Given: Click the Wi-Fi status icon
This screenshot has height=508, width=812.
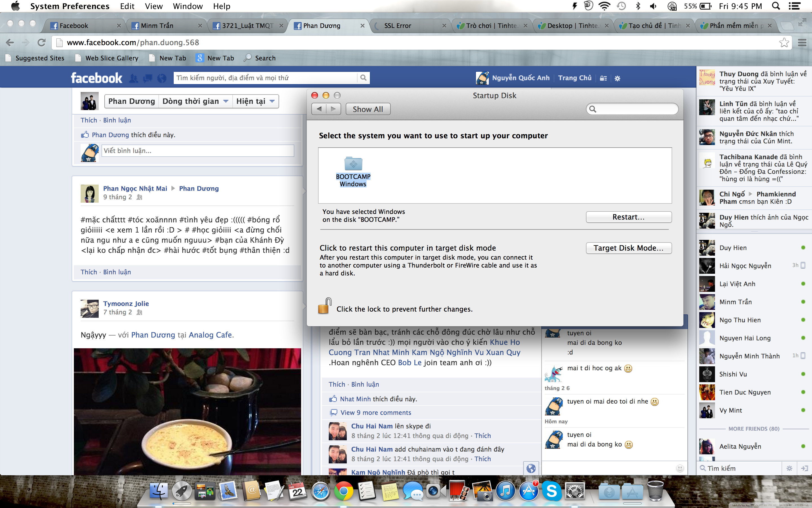Looking at the screenshot, I should click(x=604, y=6).
